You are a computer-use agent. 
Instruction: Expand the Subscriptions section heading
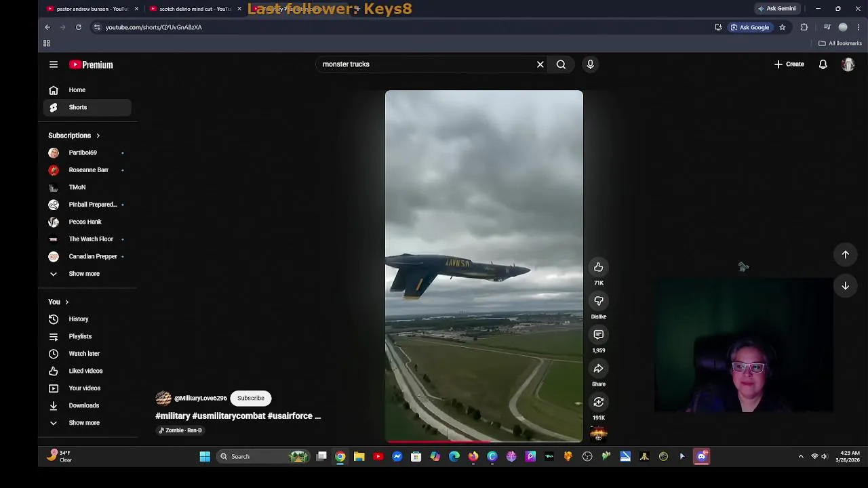point(74,136)
